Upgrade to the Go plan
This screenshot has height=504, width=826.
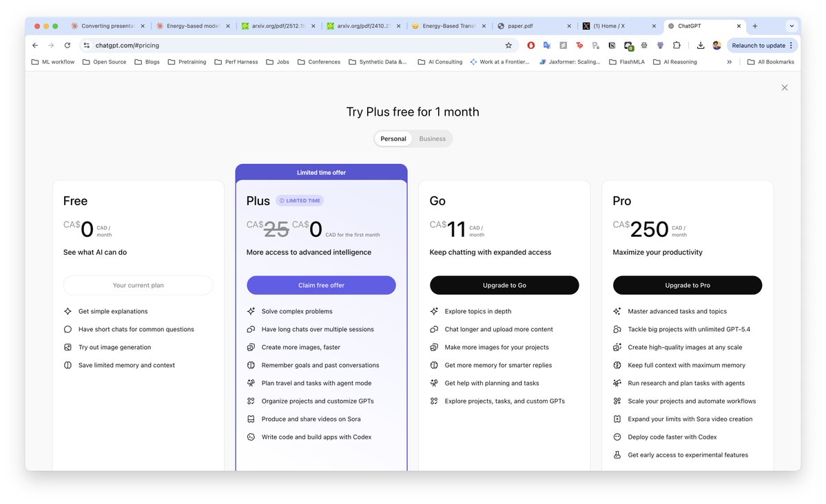(504, 286)
